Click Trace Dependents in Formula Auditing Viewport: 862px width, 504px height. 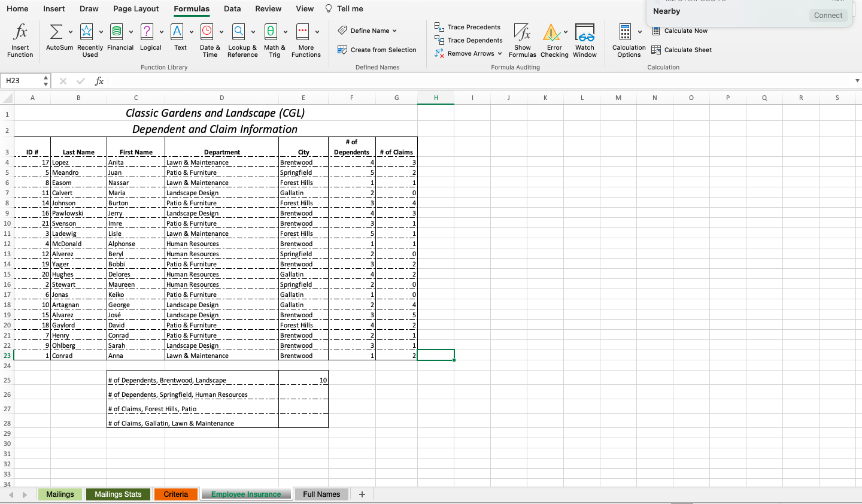click(x=468, y=40)
